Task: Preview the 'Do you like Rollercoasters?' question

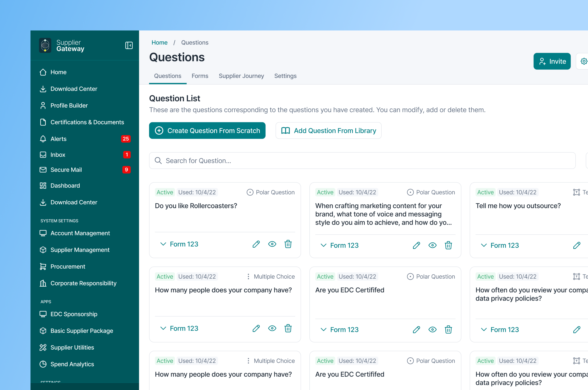Action: point(272,244)
